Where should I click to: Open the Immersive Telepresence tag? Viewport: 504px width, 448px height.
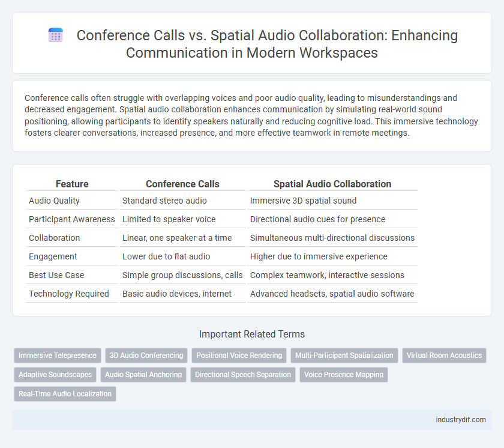coord(57,355)
